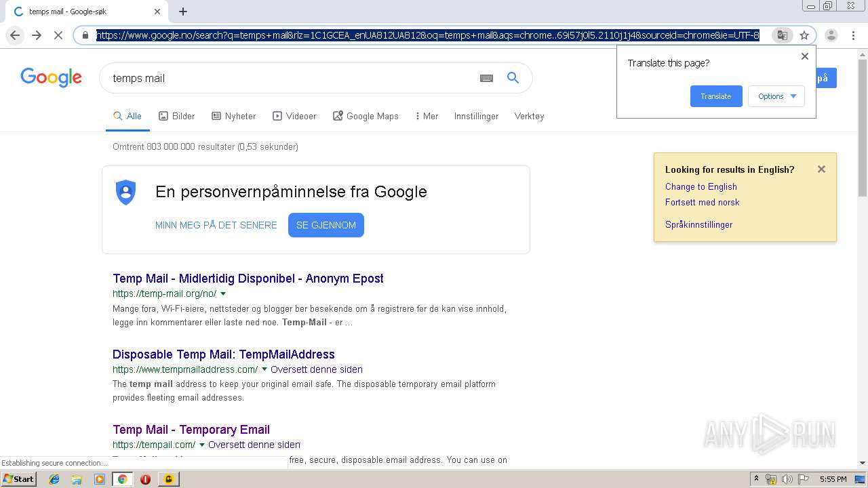Click the address bar URL
Viewport: 868px width, 488px height.
[x=428, y=35]
